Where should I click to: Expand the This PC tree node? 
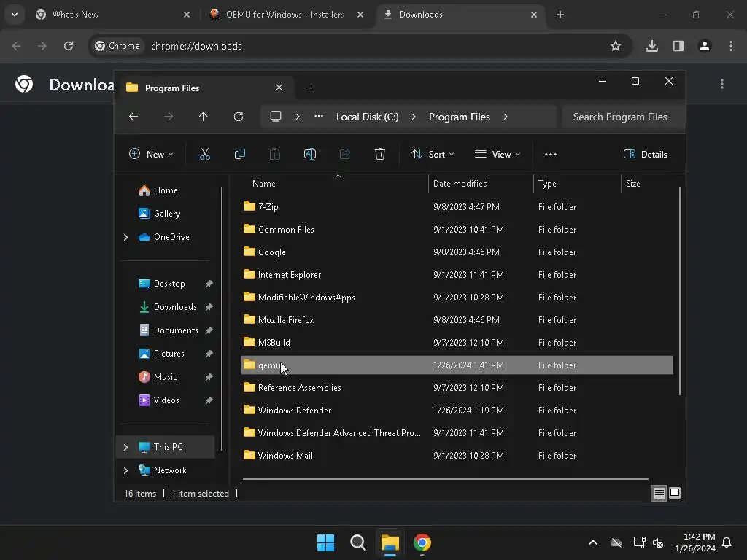coord(125,447)
